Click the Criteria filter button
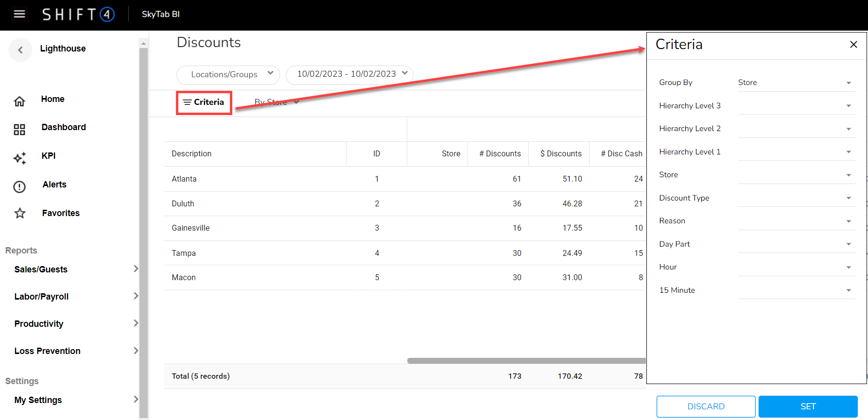868x420 pixels. pyautogui.click(x=204, y=102)
